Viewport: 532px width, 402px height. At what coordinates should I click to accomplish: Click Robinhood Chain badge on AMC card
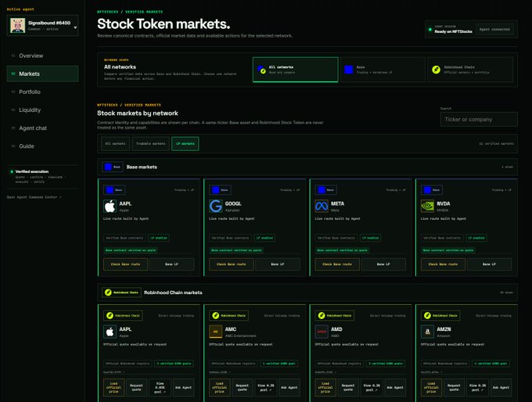point(229,315)
